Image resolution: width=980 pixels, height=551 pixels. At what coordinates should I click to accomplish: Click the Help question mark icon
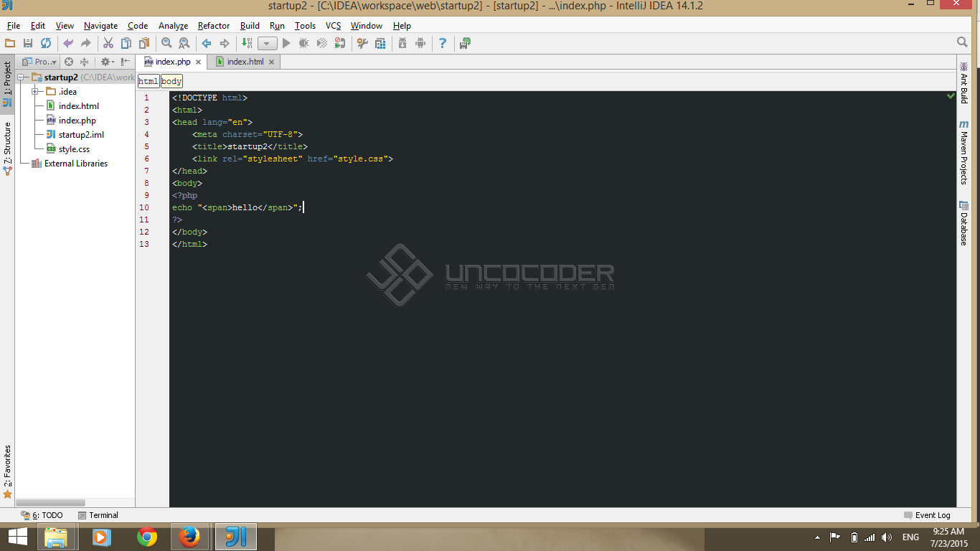(443, 43)
